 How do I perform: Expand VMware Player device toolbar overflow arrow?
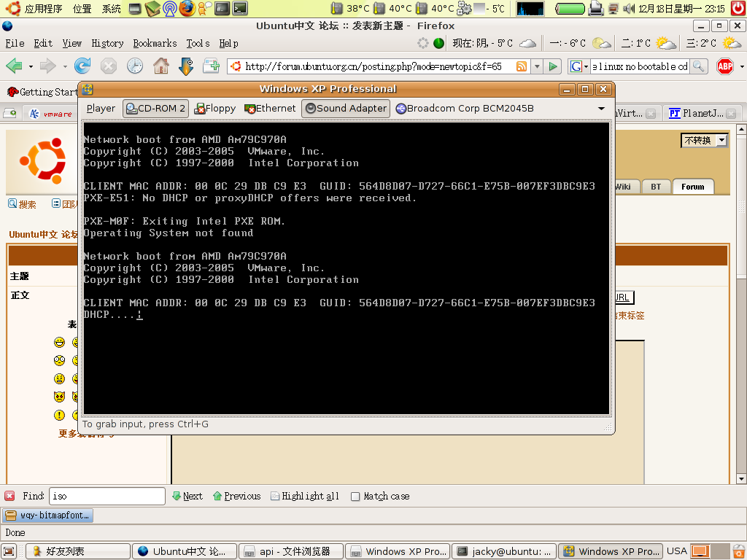click(x=602, y=109)
